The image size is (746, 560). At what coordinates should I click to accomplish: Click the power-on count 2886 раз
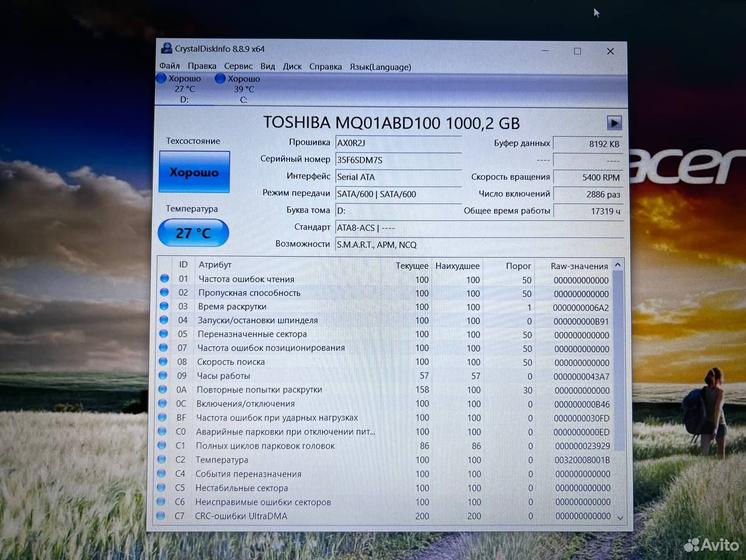pyautogui.click(x=588, y=194)
